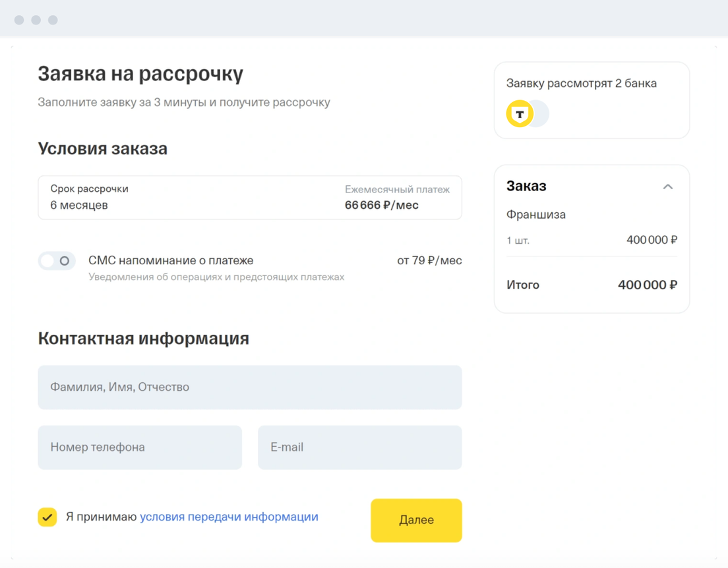Click the Франшиза order item name
The height and width of the screenshot is (568, 728).
(535, 215)
